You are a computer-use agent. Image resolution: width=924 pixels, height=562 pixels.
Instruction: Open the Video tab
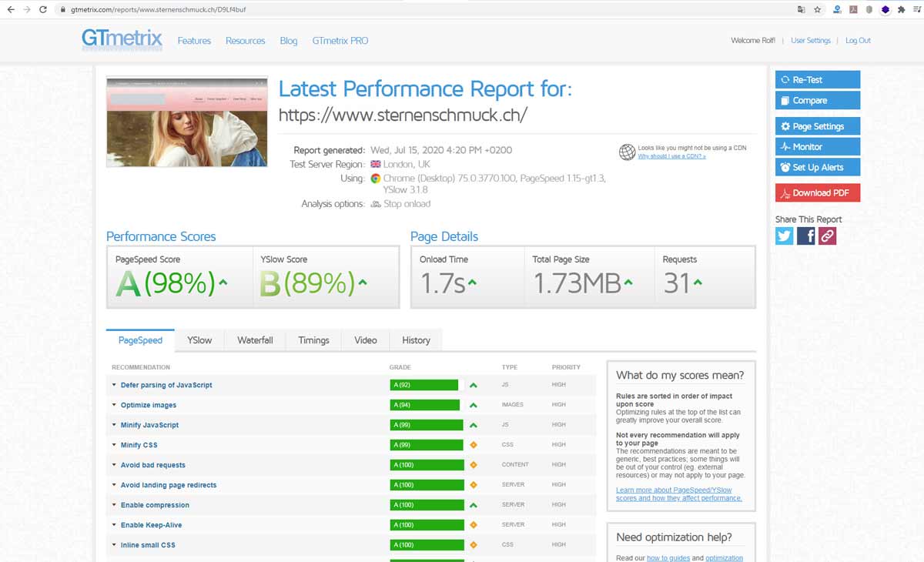click(x=366, y=340)
